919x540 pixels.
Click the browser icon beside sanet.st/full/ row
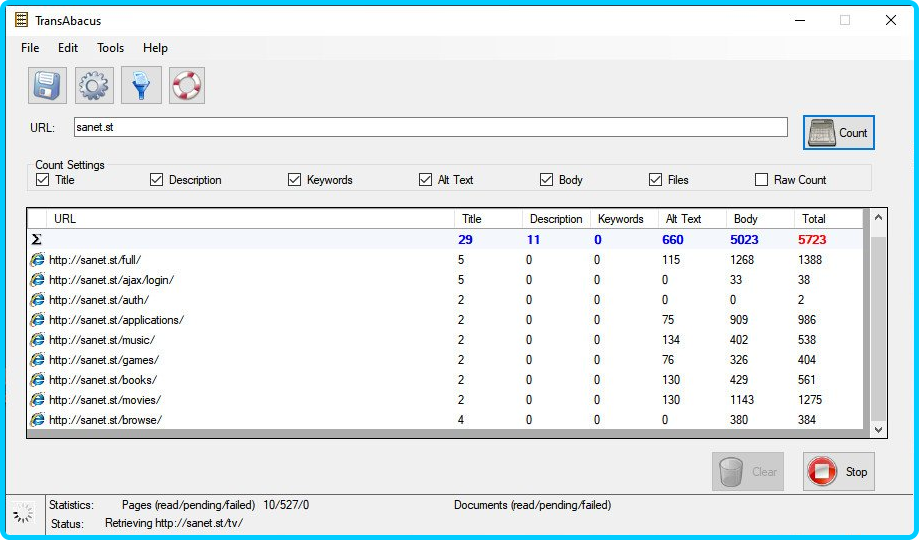38,260
